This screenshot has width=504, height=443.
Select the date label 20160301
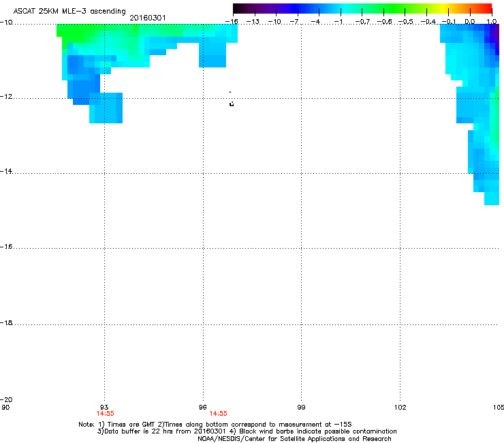tap(148, 18)
